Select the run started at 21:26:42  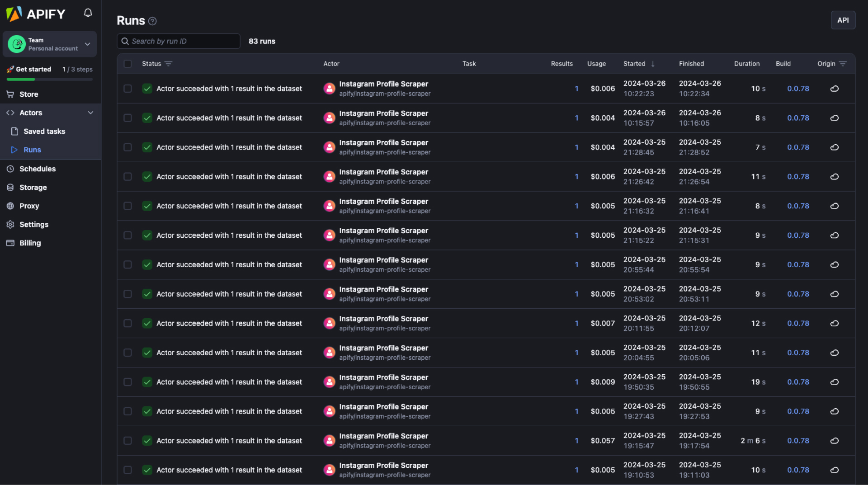tap(128, 177)
